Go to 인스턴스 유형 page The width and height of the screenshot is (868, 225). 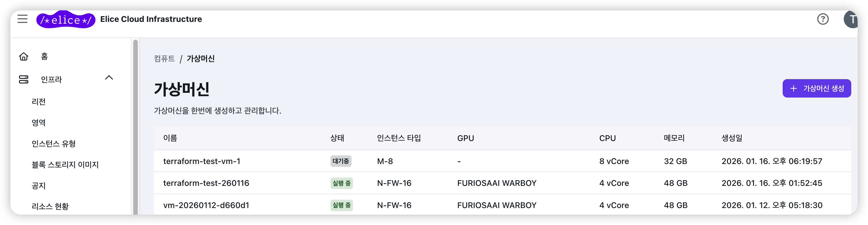(x=54, y=144)
